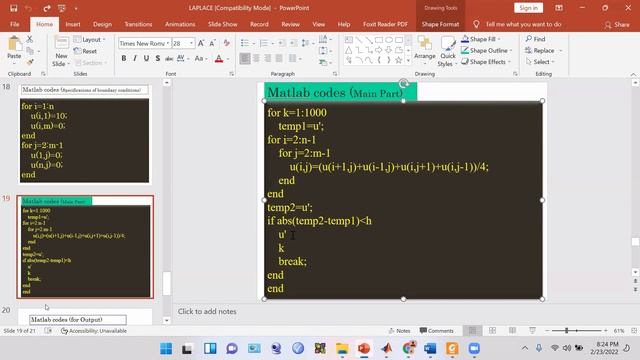Collapse the ribbon with the chevron
The image size is (640, 360).
point(633,74)
